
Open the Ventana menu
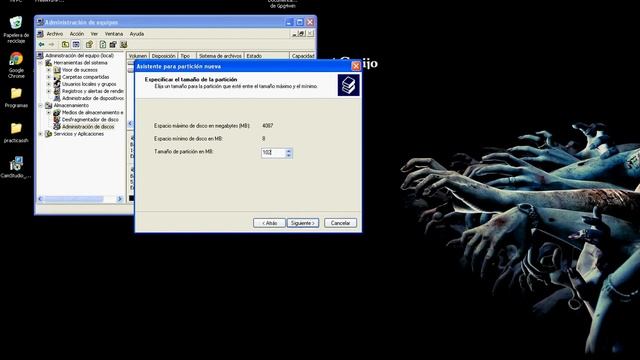(x=114, y=34)
